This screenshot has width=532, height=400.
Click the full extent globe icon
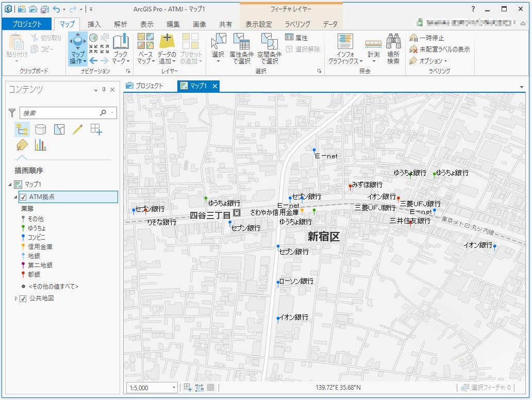[x=93, y=38]
